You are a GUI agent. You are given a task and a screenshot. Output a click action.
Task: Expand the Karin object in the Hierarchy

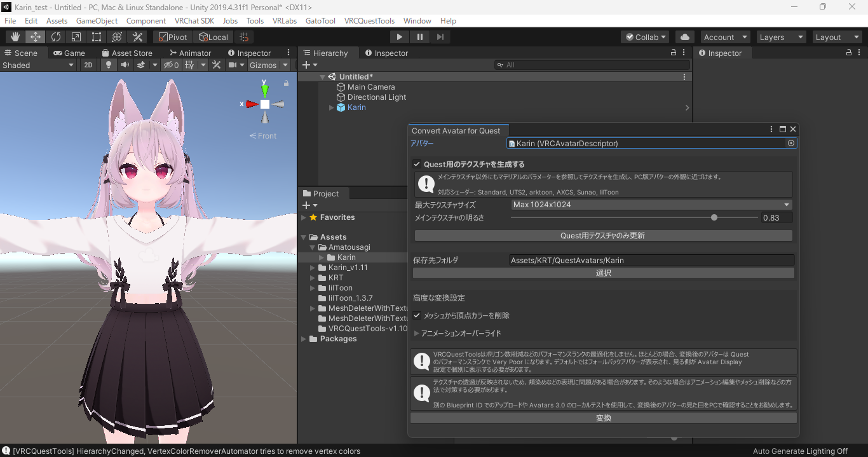click(331, 107)
